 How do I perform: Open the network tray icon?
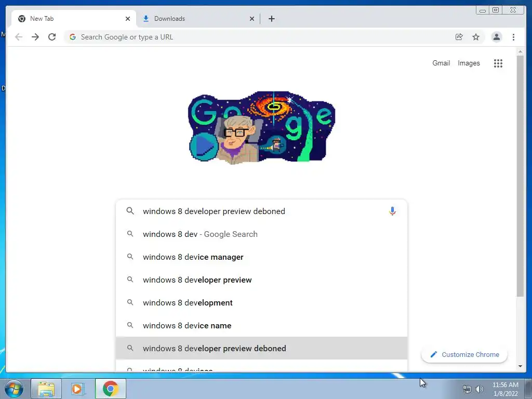(467, 389)
